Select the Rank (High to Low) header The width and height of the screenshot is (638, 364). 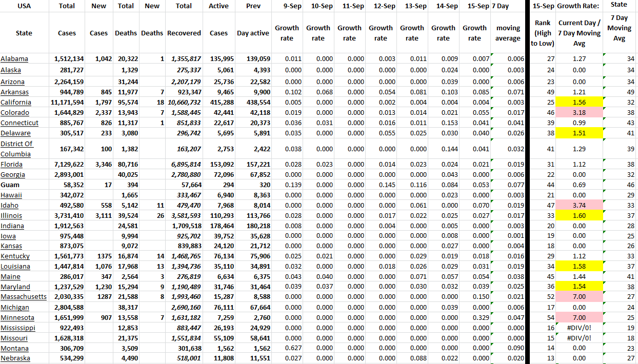(x=542, y=33)
